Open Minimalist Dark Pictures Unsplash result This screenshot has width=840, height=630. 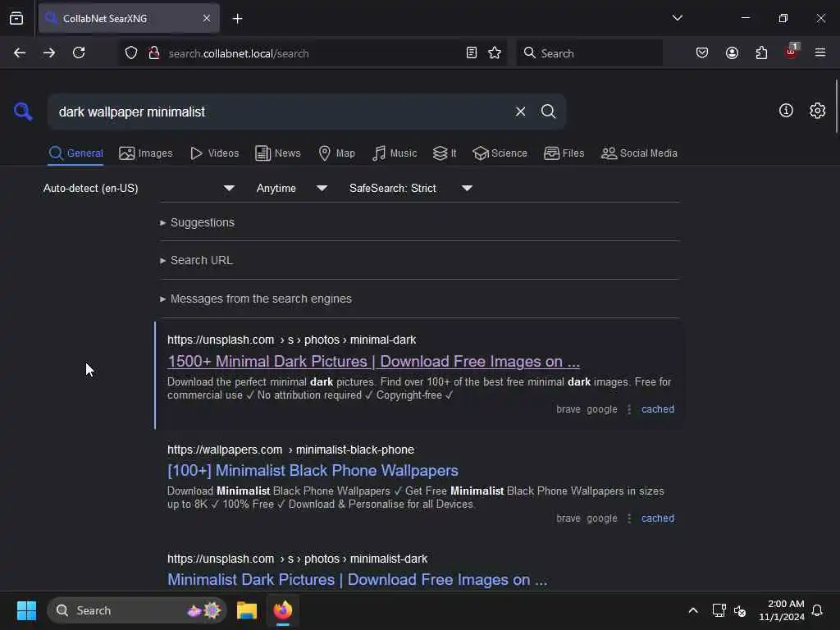coord(358,580)
